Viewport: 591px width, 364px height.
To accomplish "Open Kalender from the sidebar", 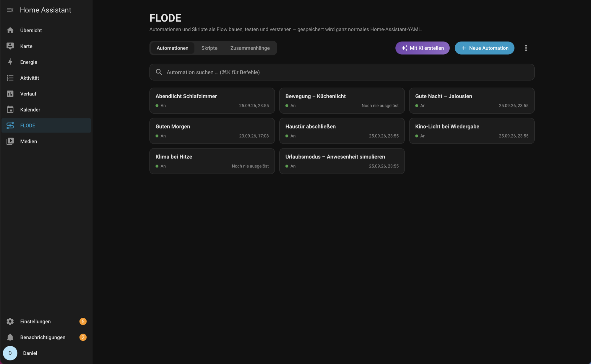I will pyautogui.click(x=46, y=110).
